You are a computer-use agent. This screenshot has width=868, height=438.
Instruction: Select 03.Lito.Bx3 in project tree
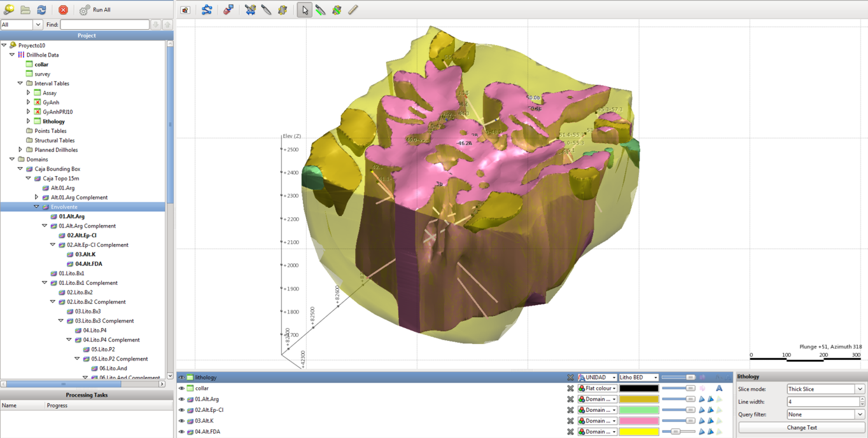coord(88,311)
